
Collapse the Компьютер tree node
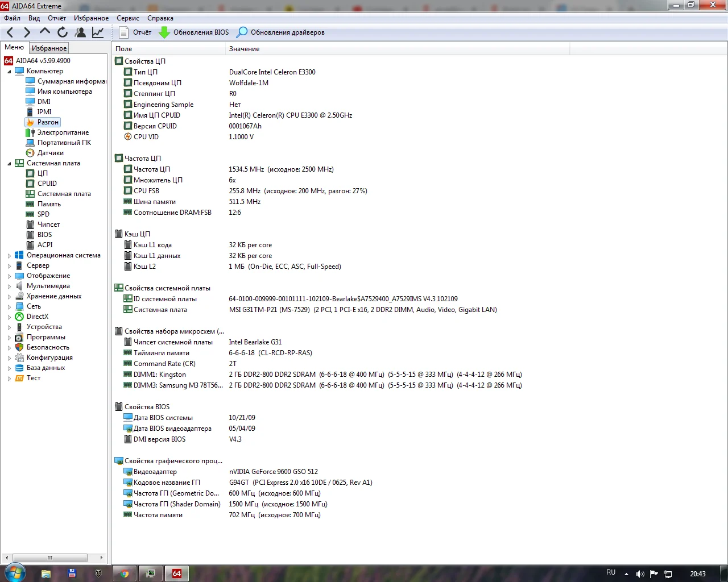9,72
